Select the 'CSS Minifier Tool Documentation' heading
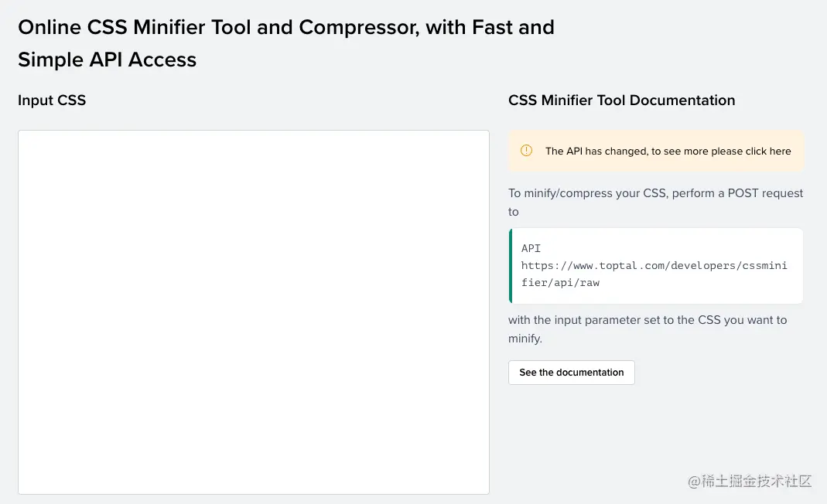This screenshot has width=827, height=504. (621, 100)
